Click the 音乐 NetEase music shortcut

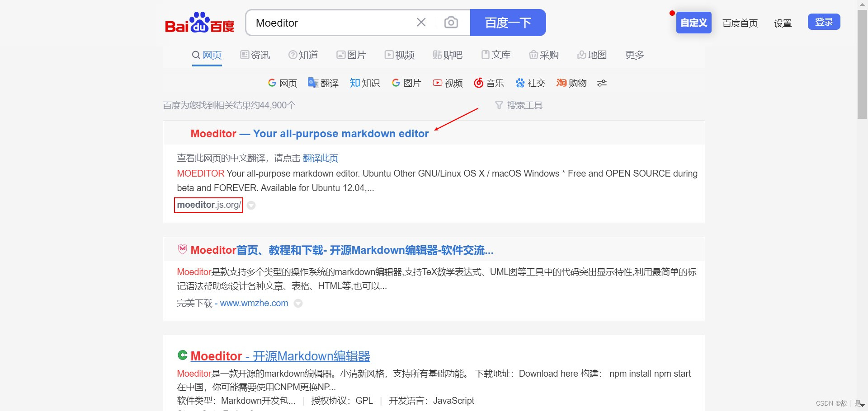pos(489,83)
